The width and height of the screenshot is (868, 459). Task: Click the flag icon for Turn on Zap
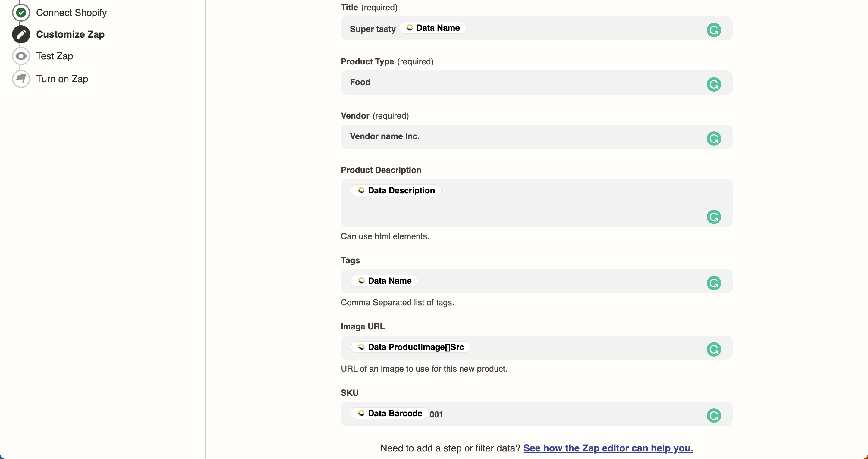click(21, 79)
